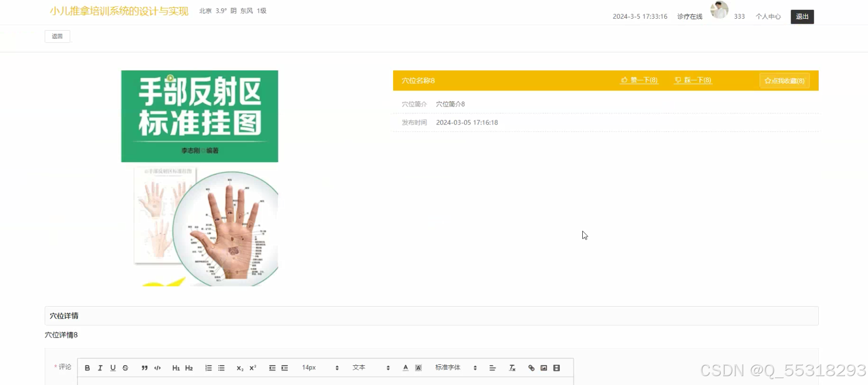
Task: Click the site title 小儿推拿培训系统的设计与实现
Action: 119,11
